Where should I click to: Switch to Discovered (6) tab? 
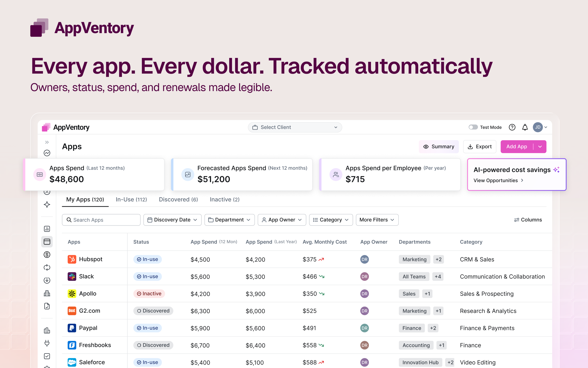pos(178,200)
